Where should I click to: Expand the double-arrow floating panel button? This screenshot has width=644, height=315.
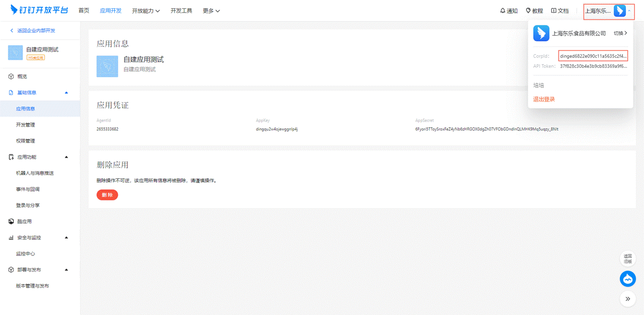point(628,299)
